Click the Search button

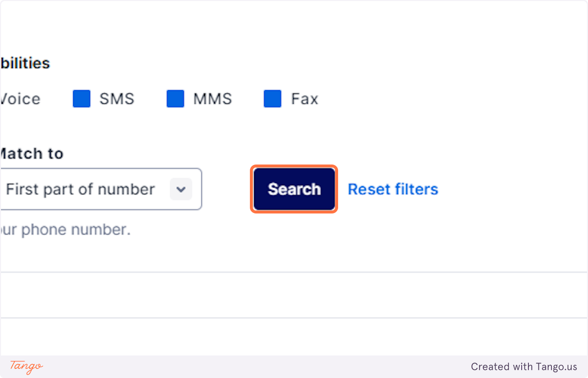tap(294, 189)
